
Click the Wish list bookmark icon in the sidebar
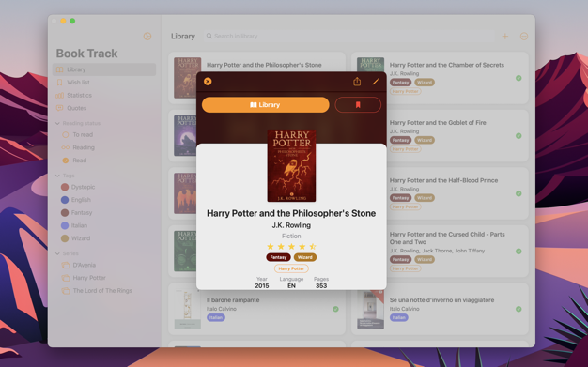pyautogui.click(x=59, y=82)
